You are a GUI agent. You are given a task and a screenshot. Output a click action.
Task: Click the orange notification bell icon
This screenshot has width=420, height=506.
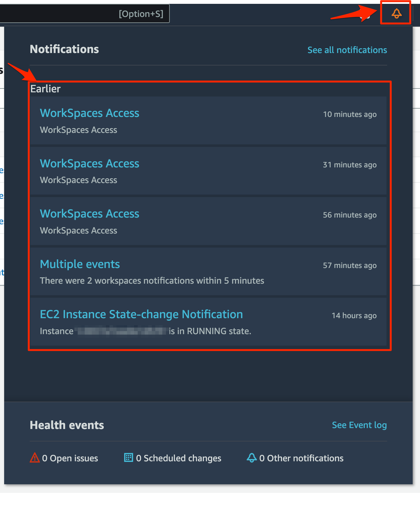pyautogui.click(x=396, y=13)
